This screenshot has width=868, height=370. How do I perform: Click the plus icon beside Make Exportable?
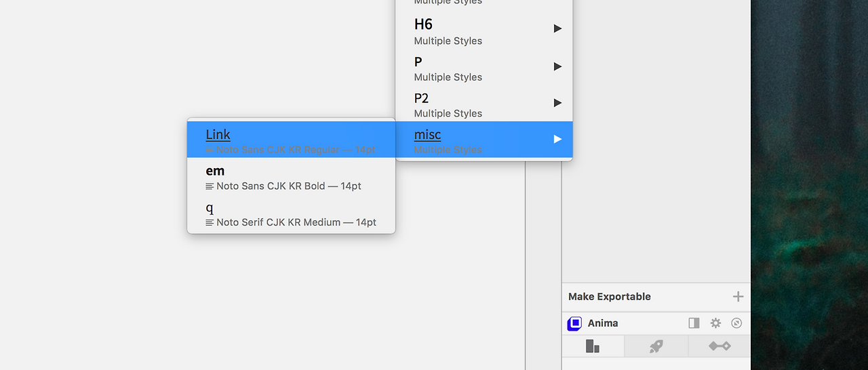point(738,297)
